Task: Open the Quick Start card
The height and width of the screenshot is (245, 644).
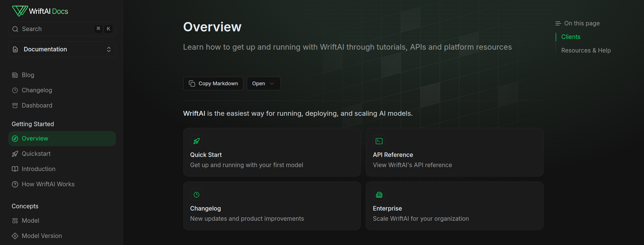Action: click(x=272, y=152)
